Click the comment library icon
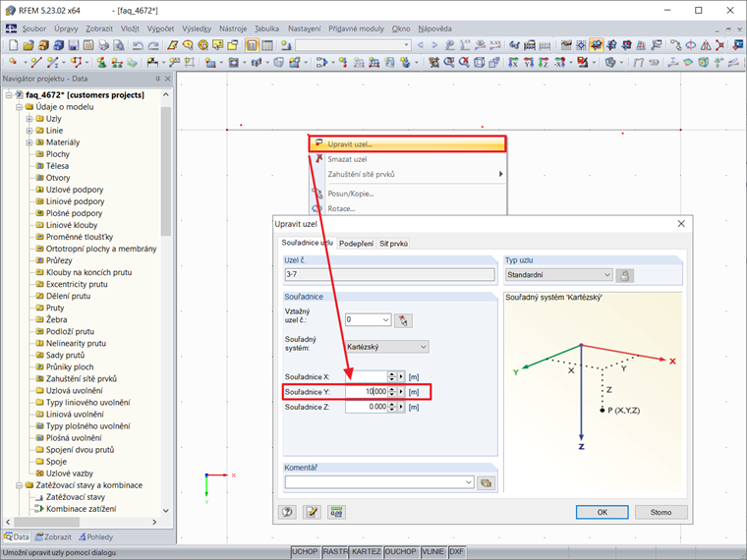 (486, 482)
